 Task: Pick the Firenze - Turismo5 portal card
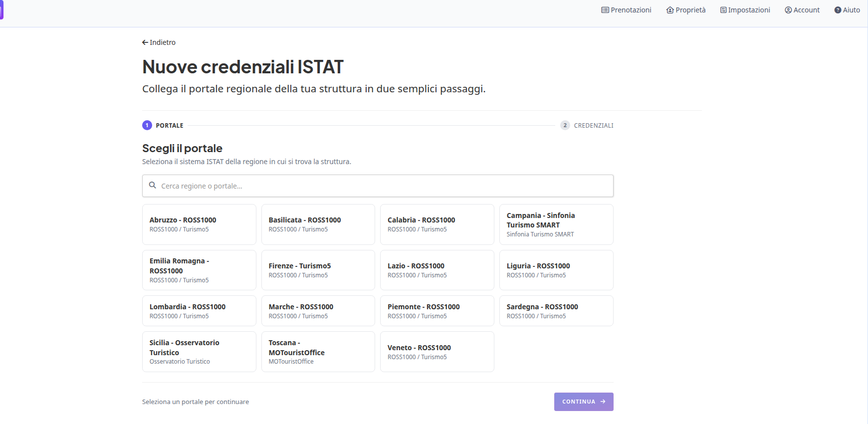pyautogui.click(x=318, y=270)
